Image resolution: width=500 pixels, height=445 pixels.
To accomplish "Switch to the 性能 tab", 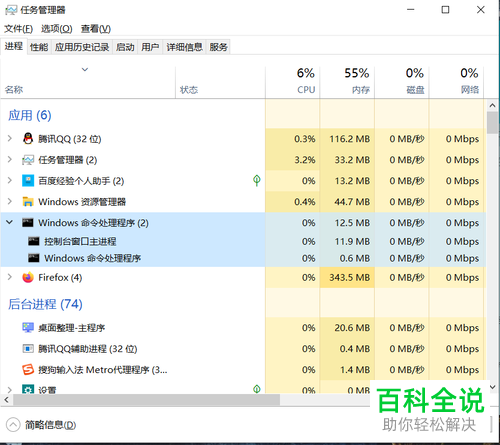I will 39,47.
